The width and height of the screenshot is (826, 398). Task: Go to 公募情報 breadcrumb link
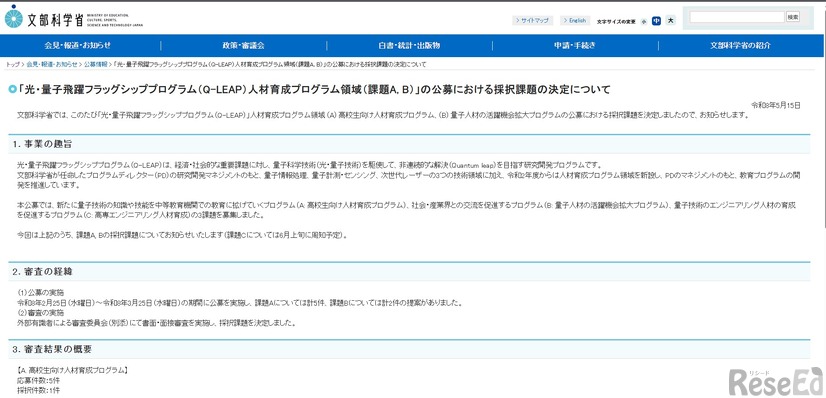pyautogui.click(x=95, y=64)
